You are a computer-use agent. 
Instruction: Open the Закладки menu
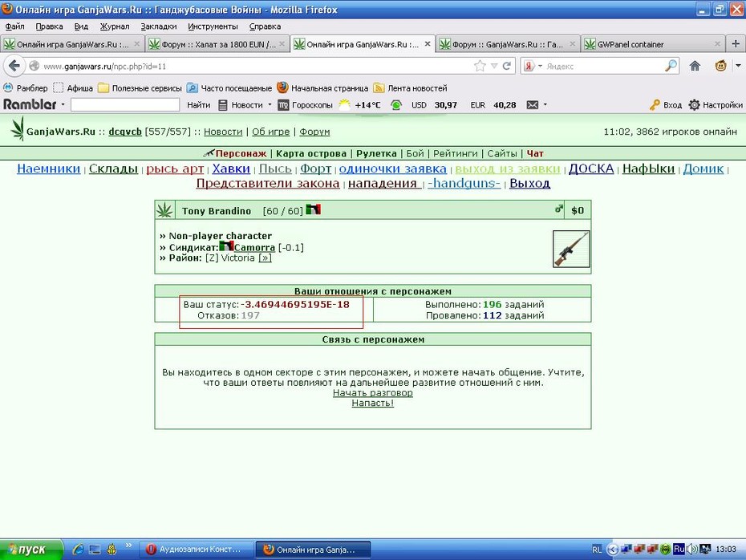tap(159, 26)
